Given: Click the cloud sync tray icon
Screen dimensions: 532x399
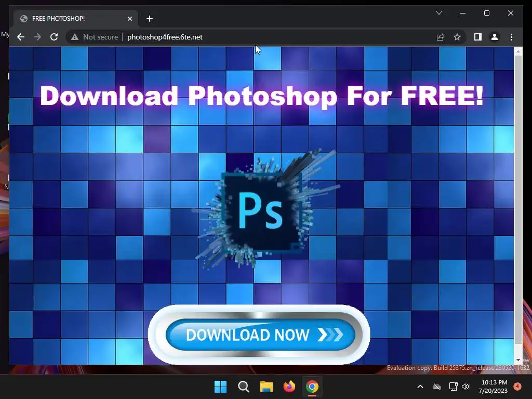Looking at the screenshot, I should point(436,387).
